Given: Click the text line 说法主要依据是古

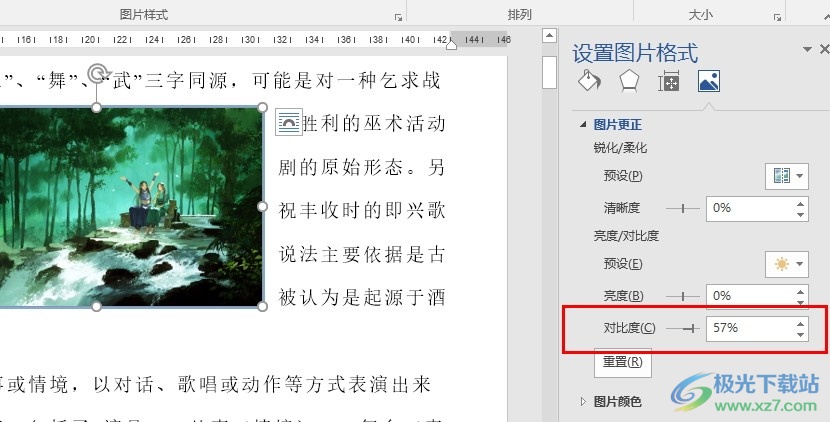Looking at the screenshot, I should (362, 255).
